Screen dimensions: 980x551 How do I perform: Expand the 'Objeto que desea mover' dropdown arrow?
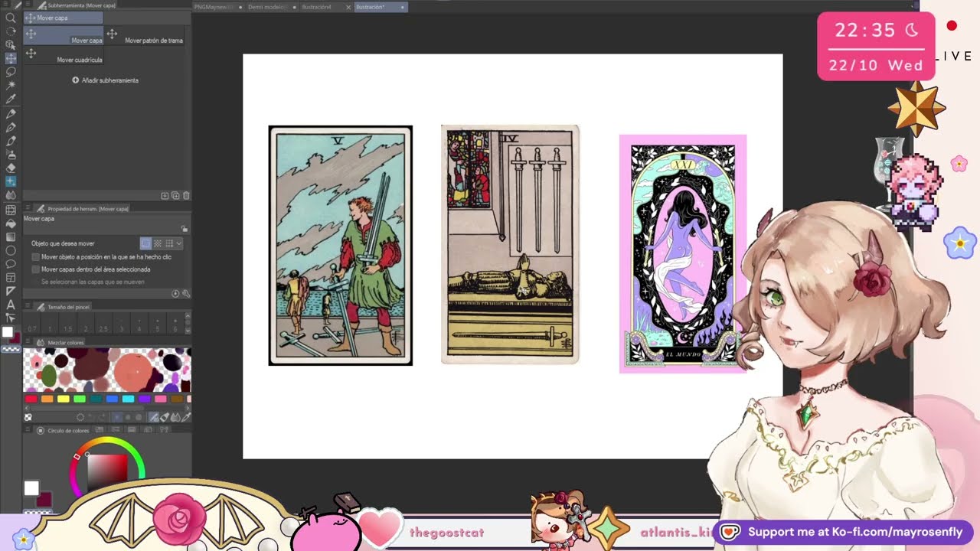coord(179,243)
